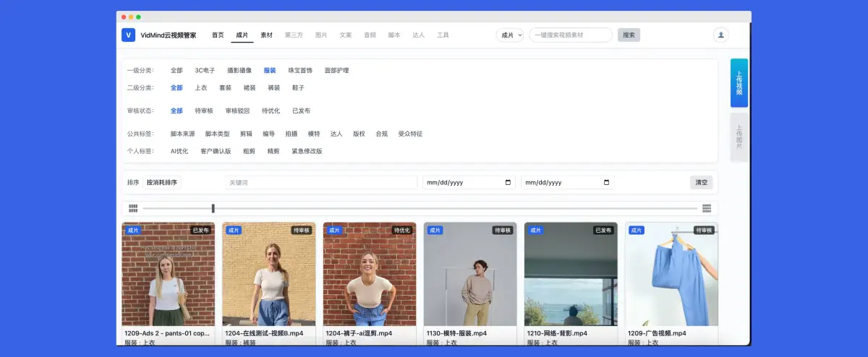Open the 1204-在线测试-视频B.mp4 thumbnail

coord(269,275)
